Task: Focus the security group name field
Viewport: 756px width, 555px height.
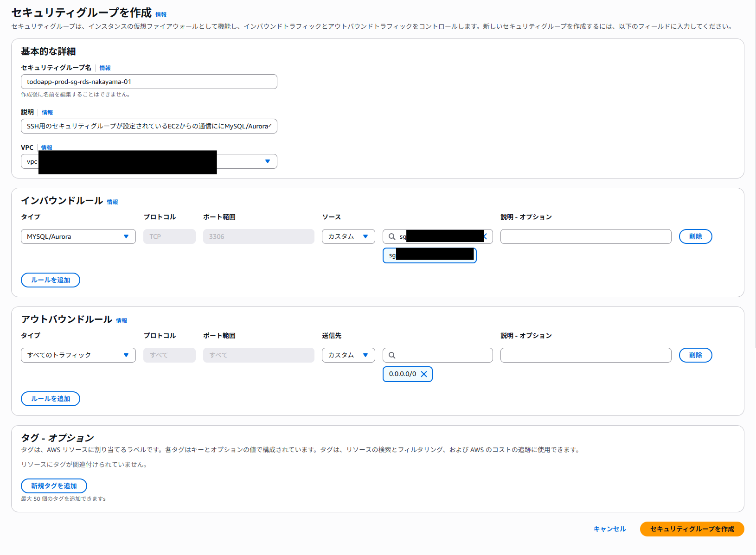Action: click(x=149, y=82)
